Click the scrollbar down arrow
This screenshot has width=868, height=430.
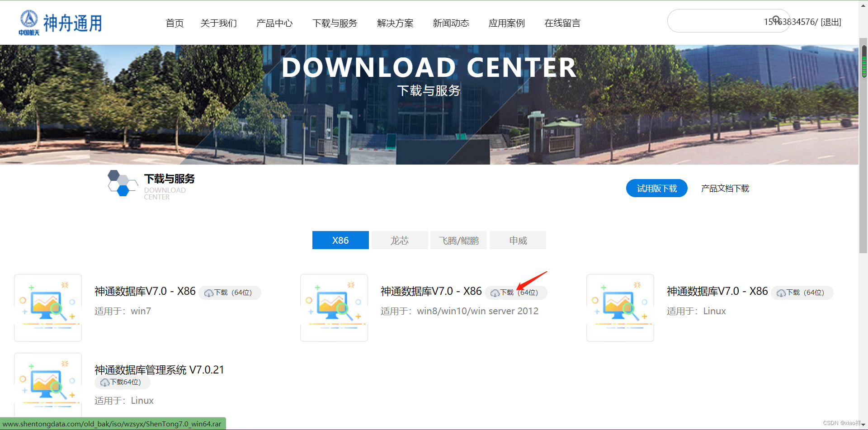864,425
